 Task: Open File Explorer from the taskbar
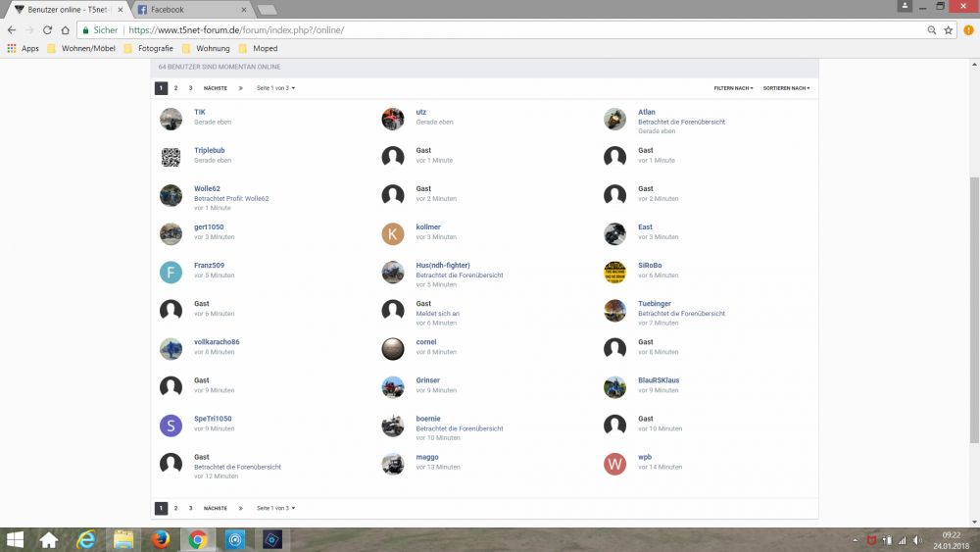(123, 539)
